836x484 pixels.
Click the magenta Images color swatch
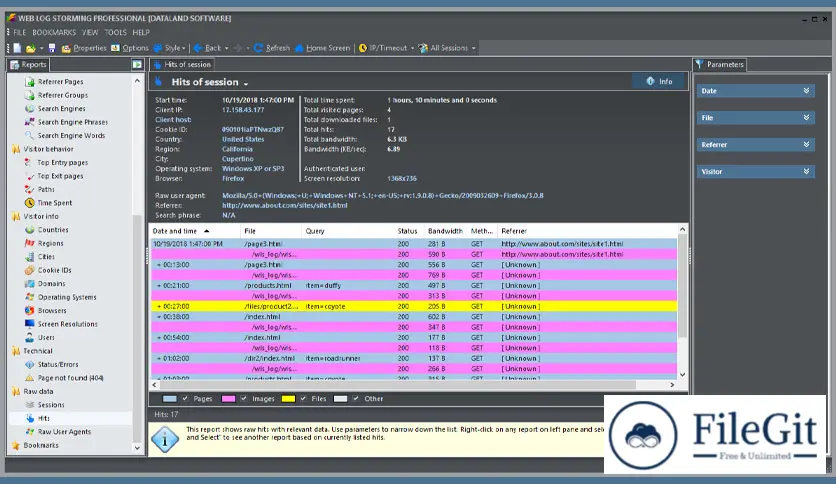[x=228, y=399]
